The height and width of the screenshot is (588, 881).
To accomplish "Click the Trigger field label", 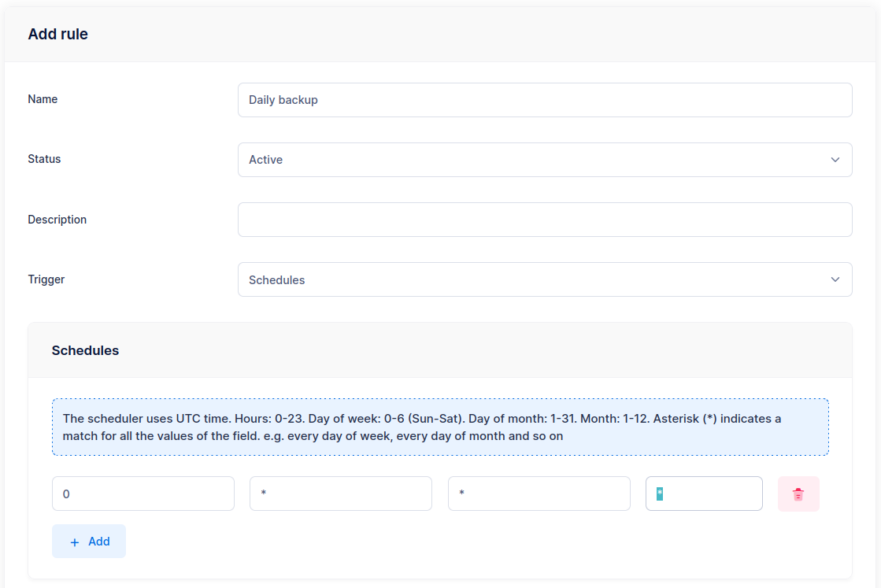I will [46, 279].
